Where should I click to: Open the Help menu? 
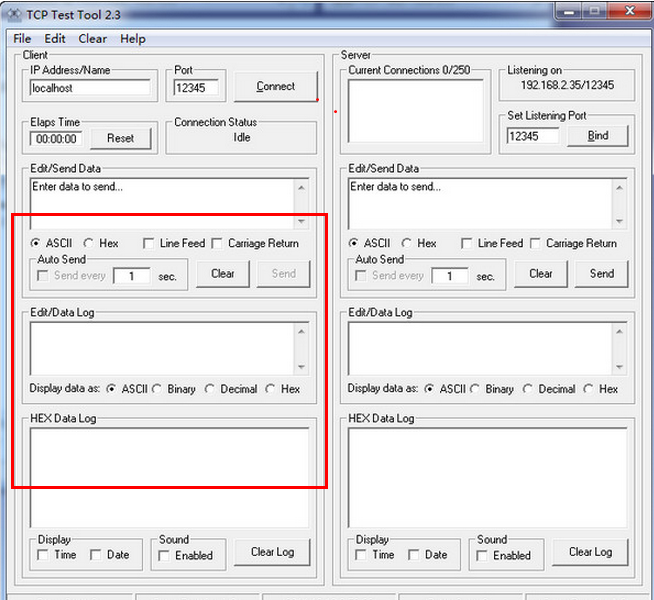133,39
